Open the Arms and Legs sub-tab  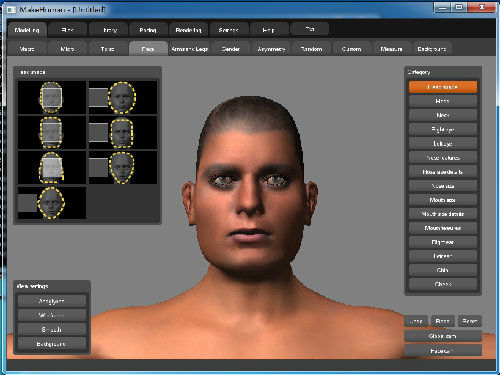[189, 49]
